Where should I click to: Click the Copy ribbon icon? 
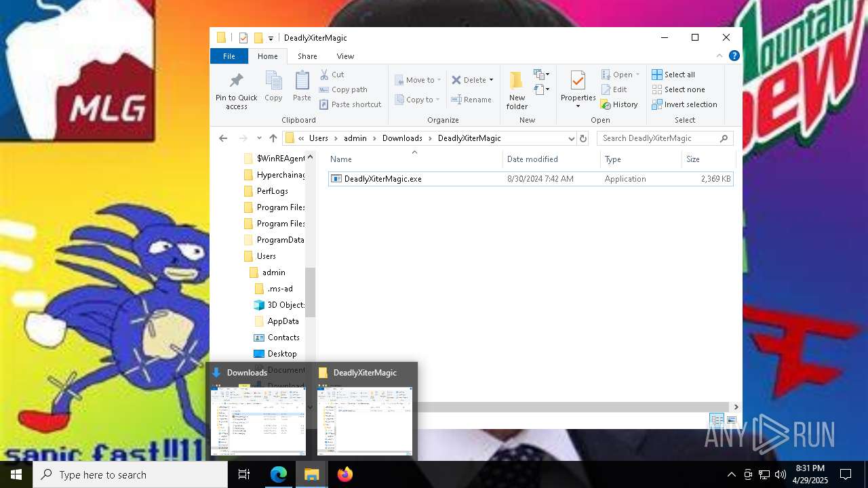pos(273,81)
